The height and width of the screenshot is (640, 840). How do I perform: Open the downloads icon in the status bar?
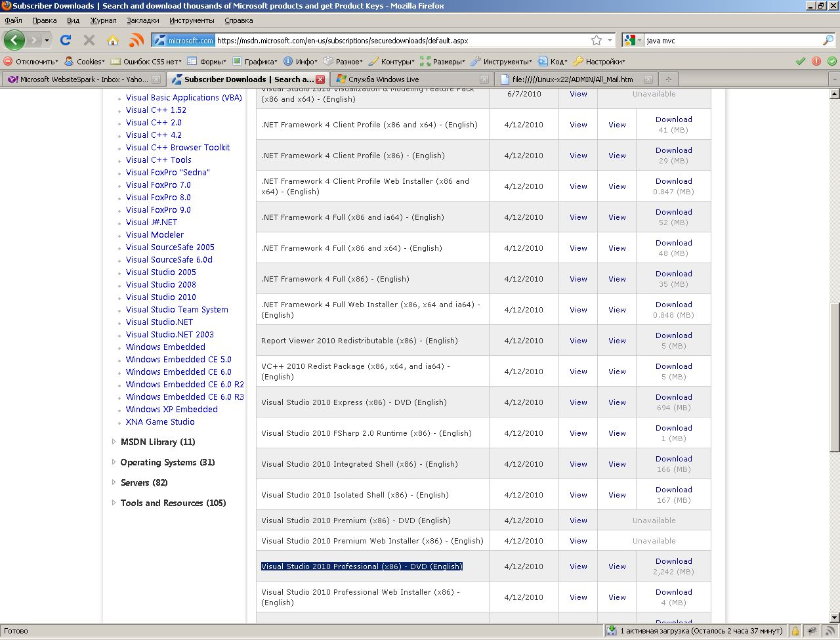click(x=612, y=631)
